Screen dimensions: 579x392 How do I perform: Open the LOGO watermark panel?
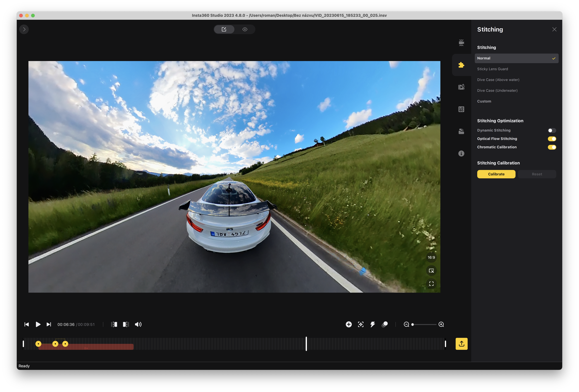(x=461, y=109)
